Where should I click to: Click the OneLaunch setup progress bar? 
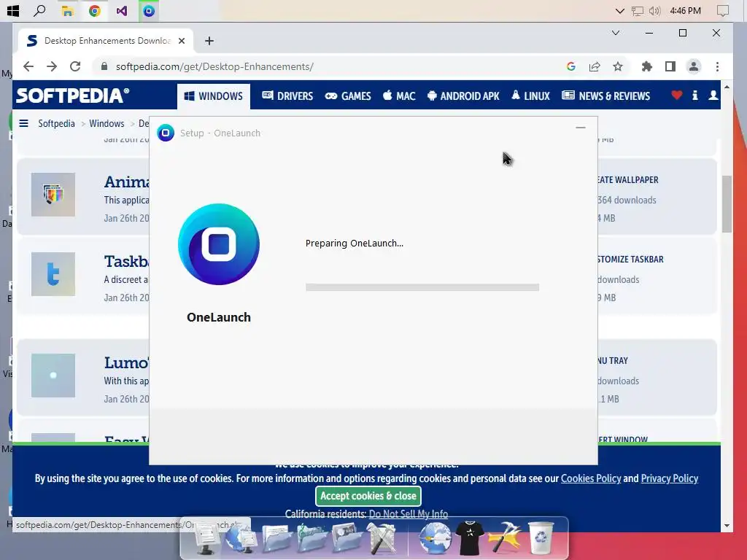tap(422, 287)
